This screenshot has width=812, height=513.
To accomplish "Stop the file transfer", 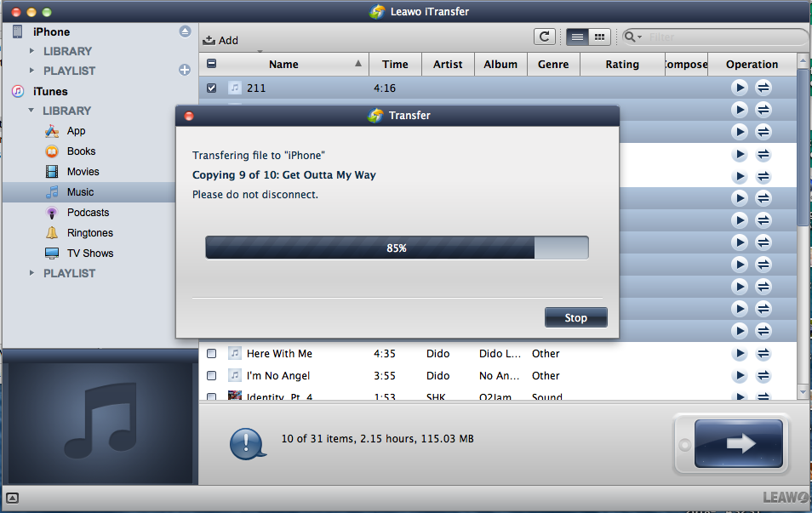I will (x=575, y=317).
